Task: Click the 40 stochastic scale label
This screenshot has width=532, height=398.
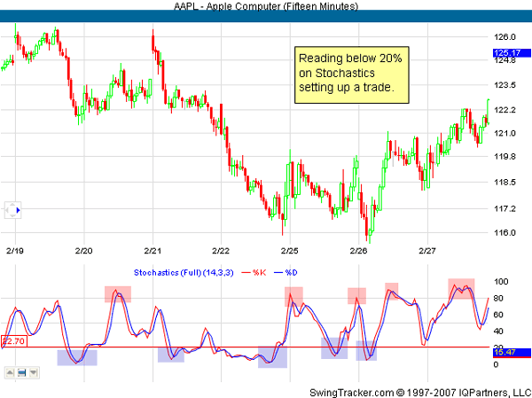Action: click(x=498, y=332)
